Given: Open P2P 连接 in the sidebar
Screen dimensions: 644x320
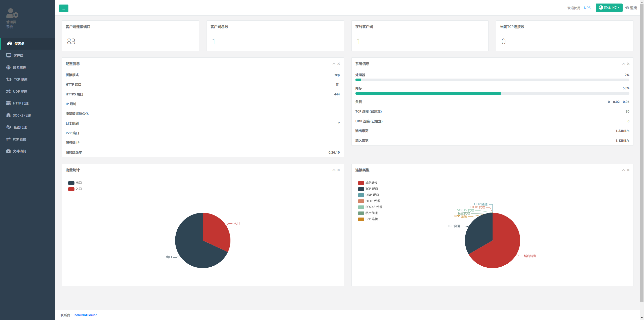Looking at the screenshot, I should (28, 139).
